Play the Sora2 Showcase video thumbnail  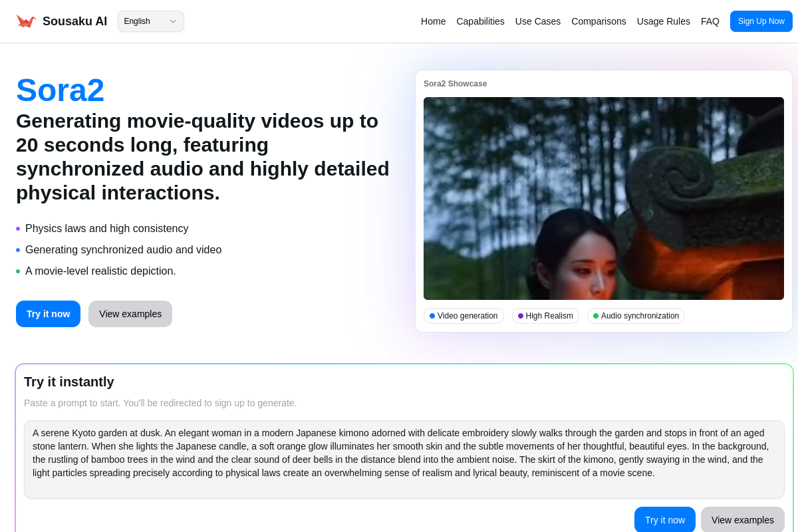coord(603,198)
